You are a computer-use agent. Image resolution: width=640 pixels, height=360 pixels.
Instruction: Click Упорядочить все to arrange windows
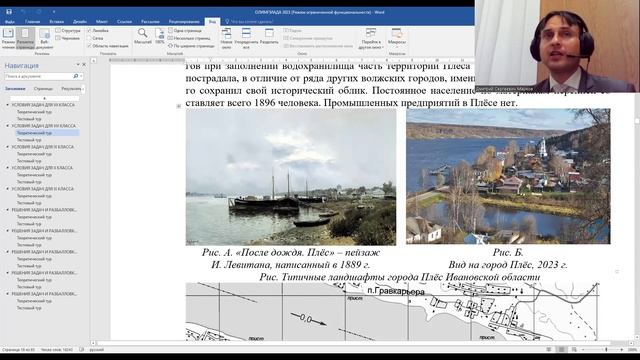[247, 39]
